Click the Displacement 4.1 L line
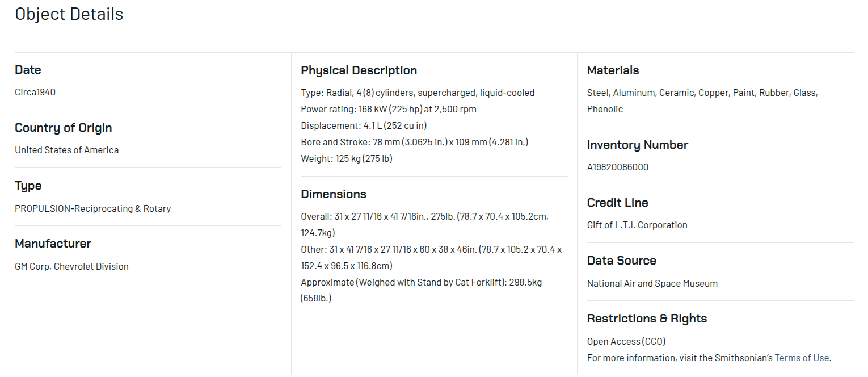Image resolution: width=868 pixels, height=377 pixels. [363, 125]
